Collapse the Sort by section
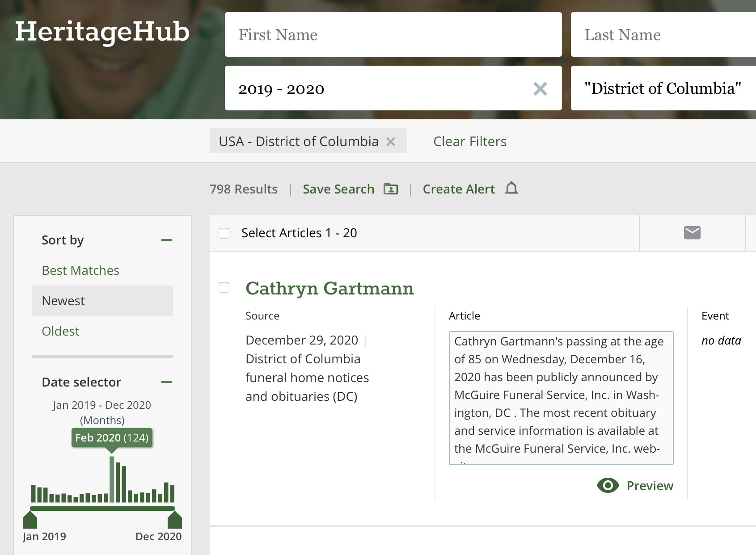 point(167,240)
